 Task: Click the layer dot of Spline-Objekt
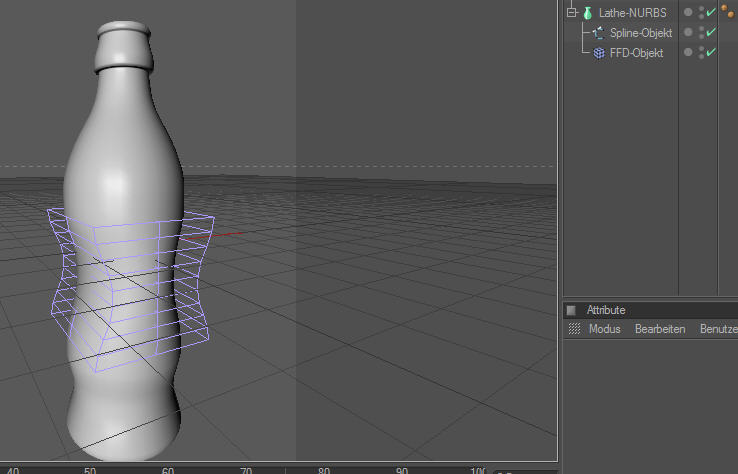pos(688,32)
